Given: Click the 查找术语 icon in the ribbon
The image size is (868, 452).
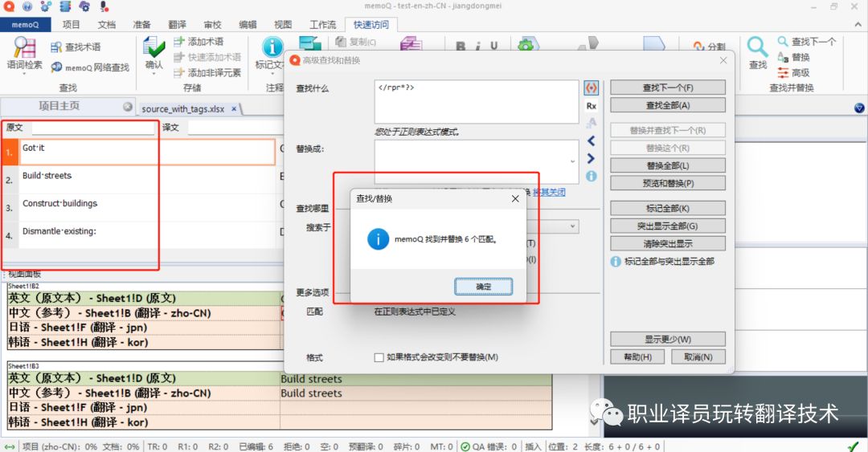Looking at the screenshot, I should [x=56, y=47].
